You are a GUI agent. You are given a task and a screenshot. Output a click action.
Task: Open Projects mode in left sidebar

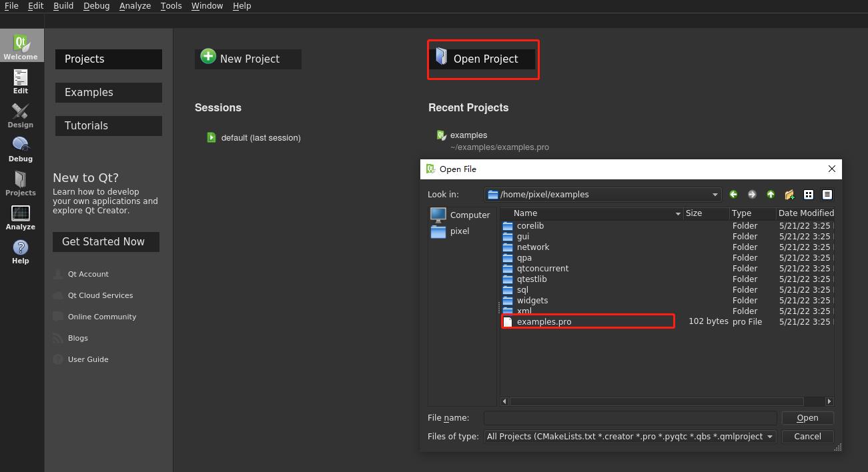click(21, 183)
